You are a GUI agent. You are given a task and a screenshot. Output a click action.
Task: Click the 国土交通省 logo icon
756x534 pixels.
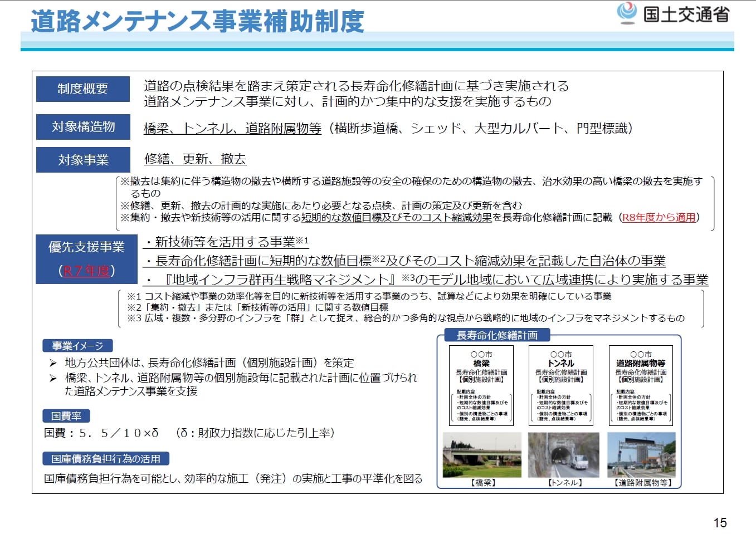tap(627, 13)
